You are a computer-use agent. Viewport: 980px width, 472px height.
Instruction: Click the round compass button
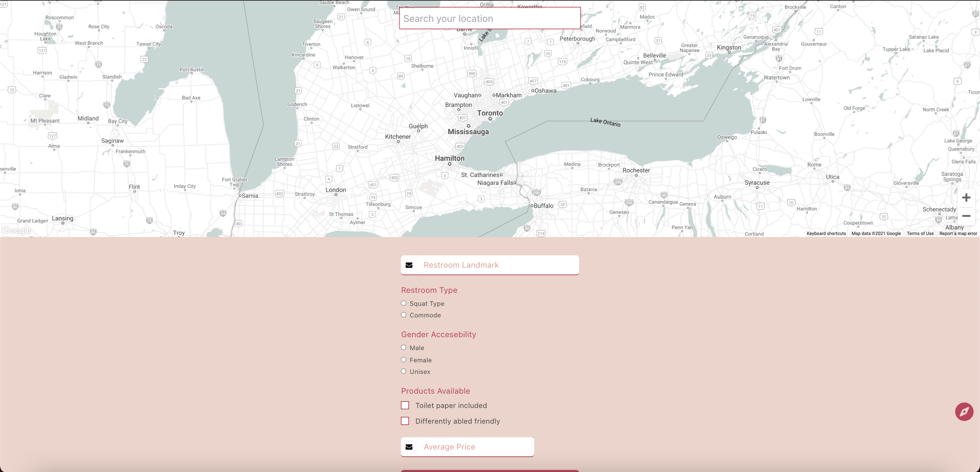pos(964,411)
